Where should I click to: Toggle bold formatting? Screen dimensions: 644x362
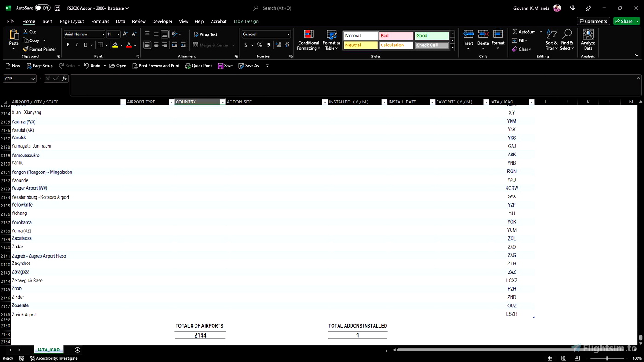point(68,45)
